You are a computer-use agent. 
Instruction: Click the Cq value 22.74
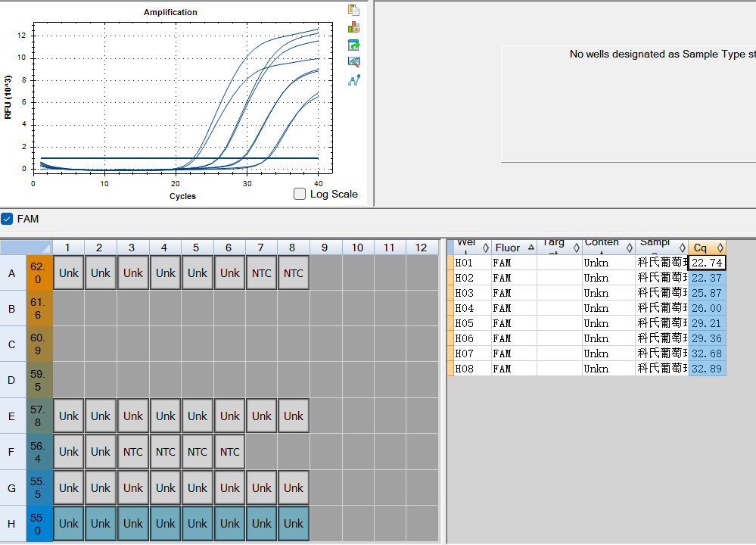pyautogui.click(x=707, y=263)
